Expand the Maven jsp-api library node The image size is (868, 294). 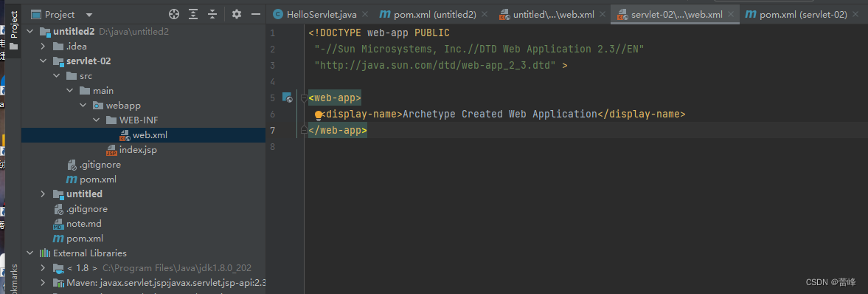pos(44,283)
